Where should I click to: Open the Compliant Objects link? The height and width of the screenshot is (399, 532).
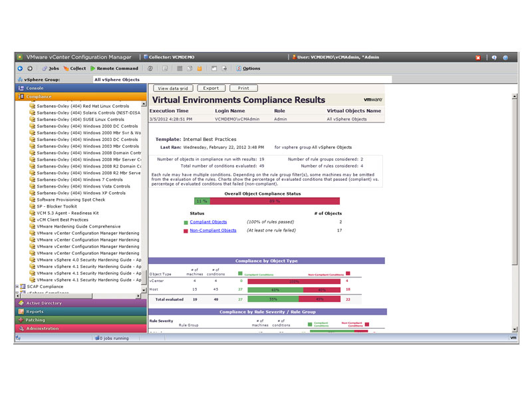208,222
